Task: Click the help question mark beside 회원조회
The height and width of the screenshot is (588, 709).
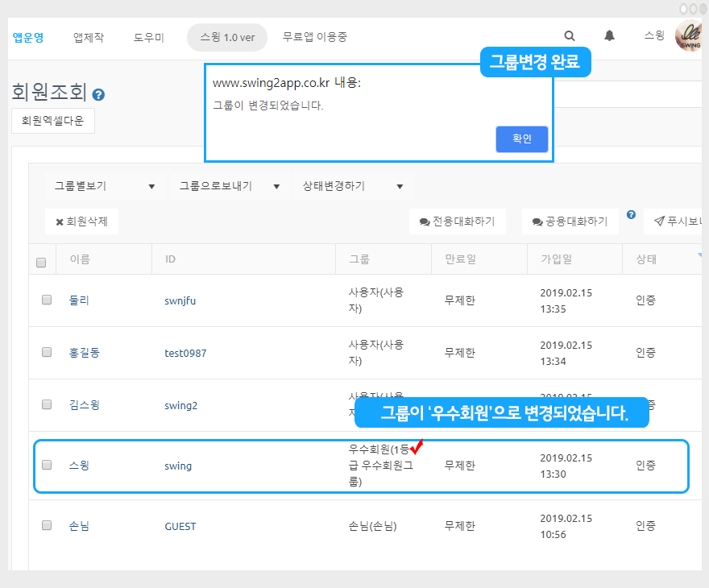Action: [x=98, y=95]
